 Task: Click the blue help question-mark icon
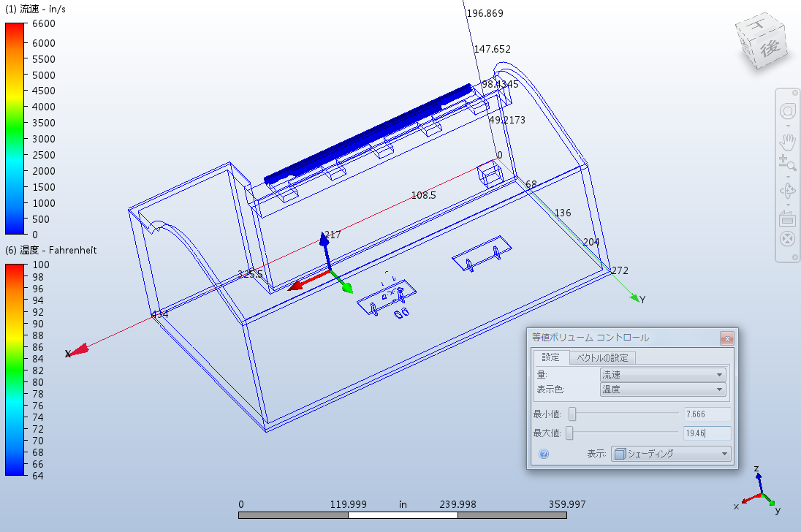544,454
